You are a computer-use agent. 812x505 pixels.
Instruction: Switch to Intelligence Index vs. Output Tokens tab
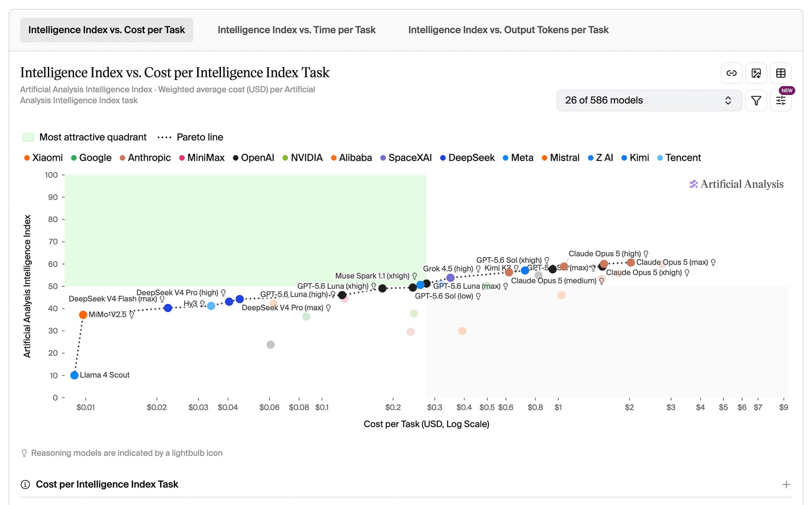click(x=508, y=30)
